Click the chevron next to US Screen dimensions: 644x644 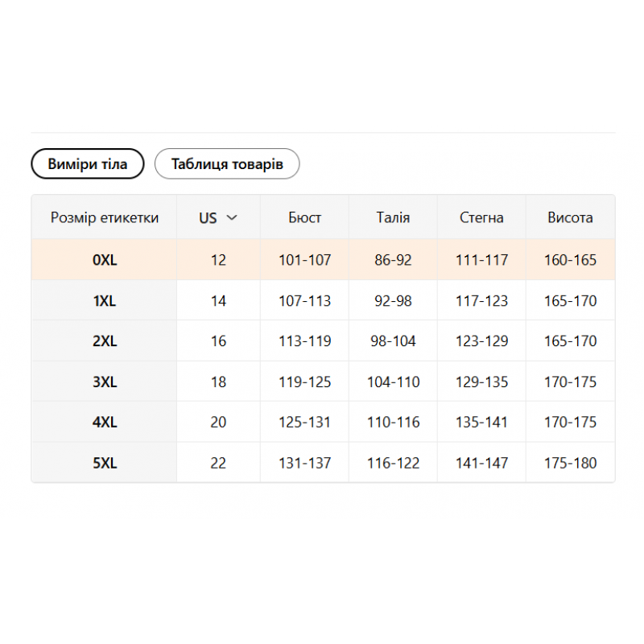click(x=232, y=217)
